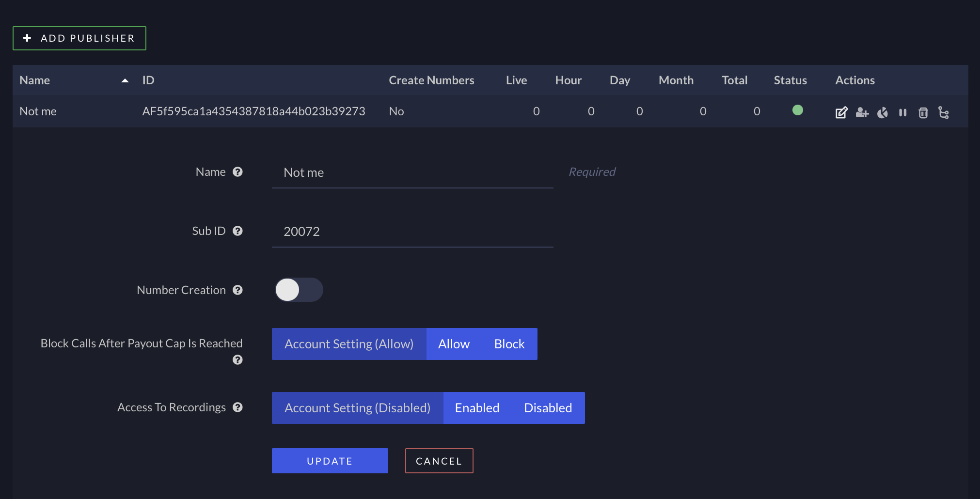Select the Block option
This screenshot has height=499, width=980.
point(509,344)
